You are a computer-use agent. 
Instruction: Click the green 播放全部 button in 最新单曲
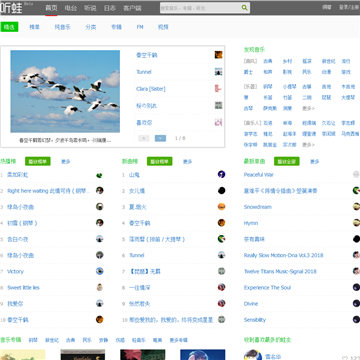point(287,161)
